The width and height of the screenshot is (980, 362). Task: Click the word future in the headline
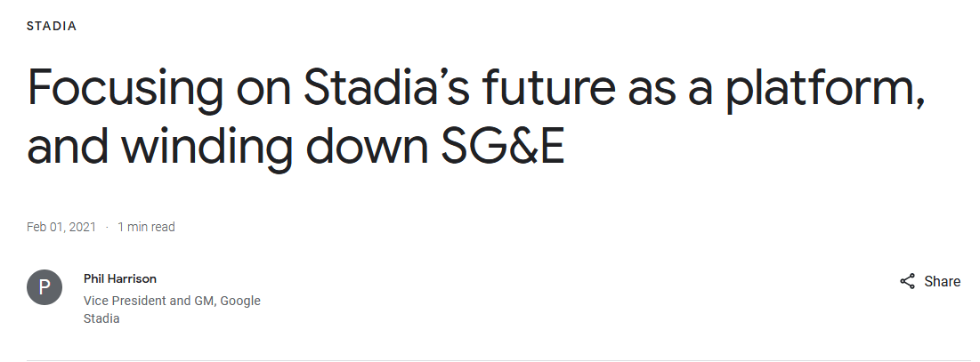(x=549, y=86)
